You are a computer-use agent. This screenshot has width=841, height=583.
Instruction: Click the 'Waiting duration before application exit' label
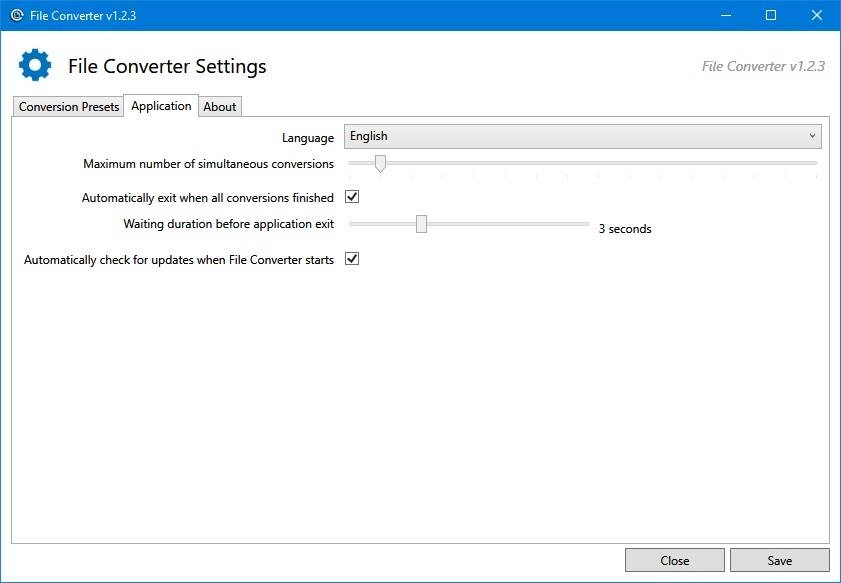(228, 224)
